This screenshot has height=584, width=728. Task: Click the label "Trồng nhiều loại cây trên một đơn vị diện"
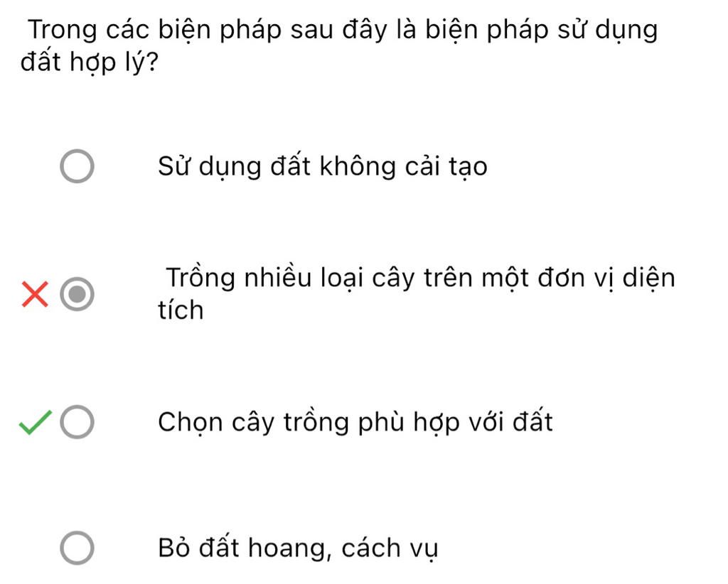[420, 278]
